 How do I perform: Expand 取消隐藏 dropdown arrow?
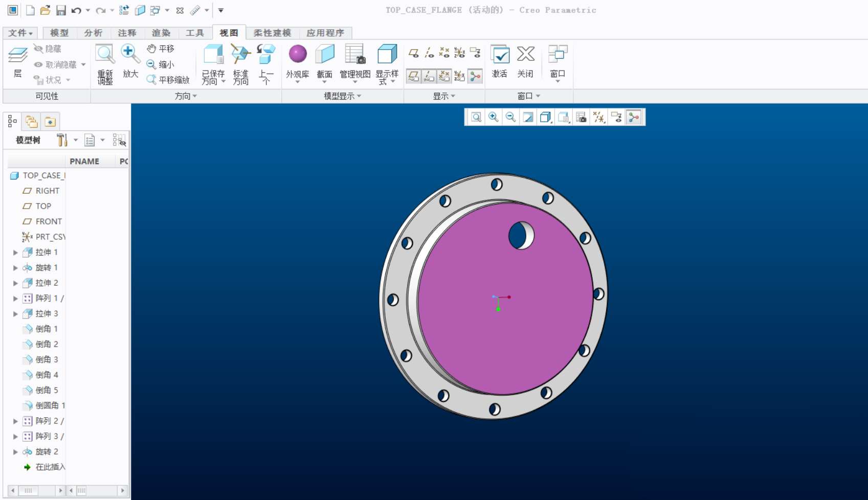pyautogui.click(x=83, y=64)
